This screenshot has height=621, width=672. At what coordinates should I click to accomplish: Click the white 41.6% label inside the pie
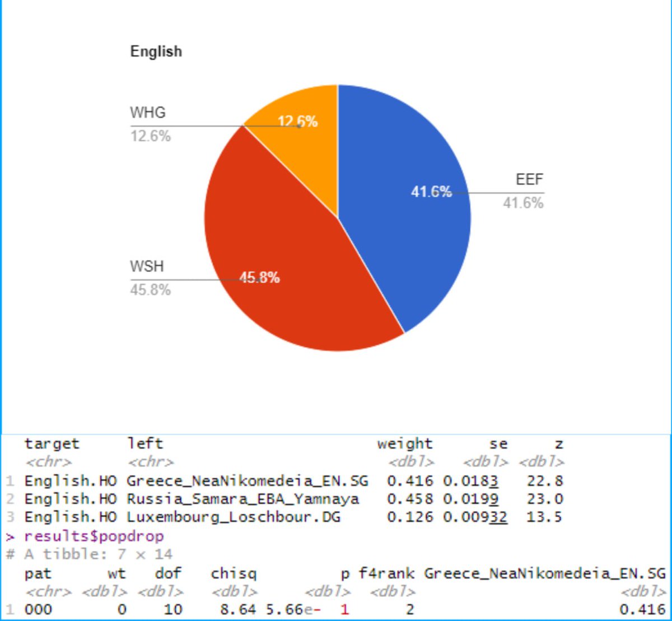click(431, 192)
